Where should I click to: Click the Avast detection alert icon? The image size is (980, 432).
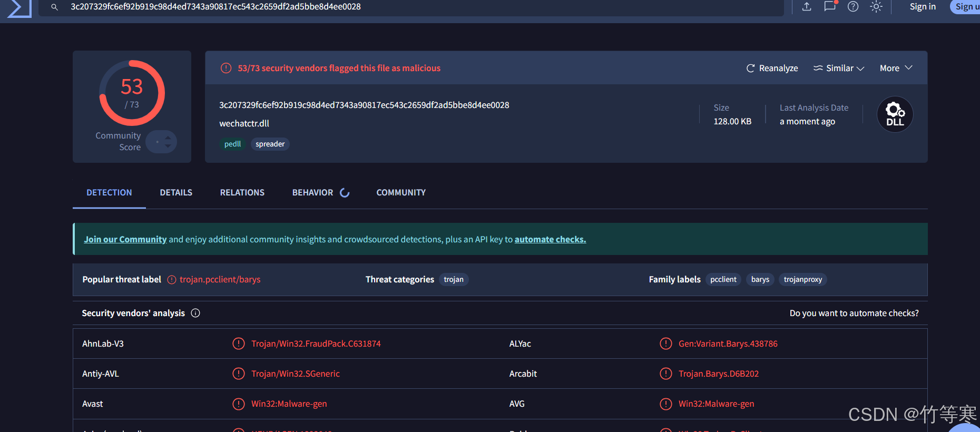tap(239, 404)
